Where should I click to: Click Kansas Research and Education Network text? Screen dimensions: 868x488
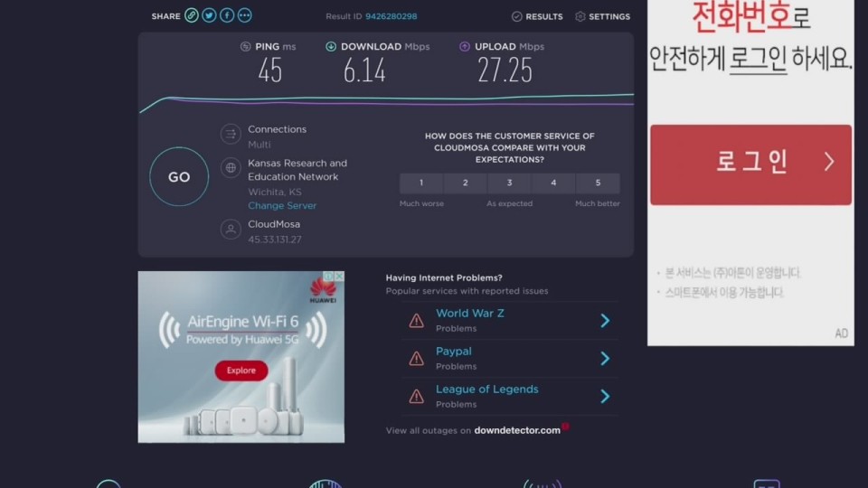(x=297, y=170)
